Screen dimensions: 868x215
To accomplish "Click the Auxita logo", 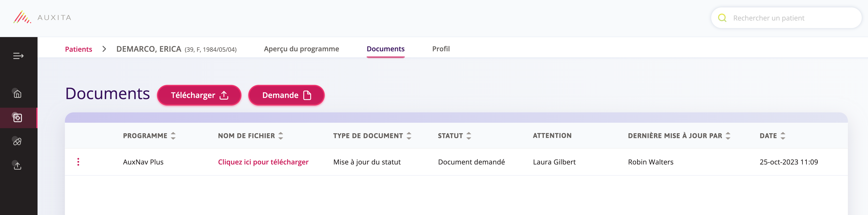I will point(42,18).
